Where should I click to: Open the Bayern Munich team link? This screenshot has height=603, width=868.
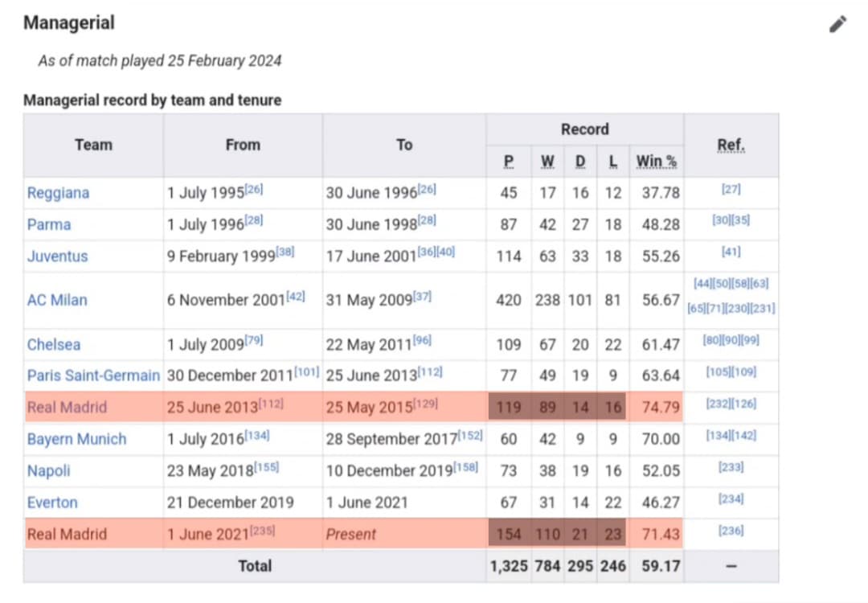77,439
